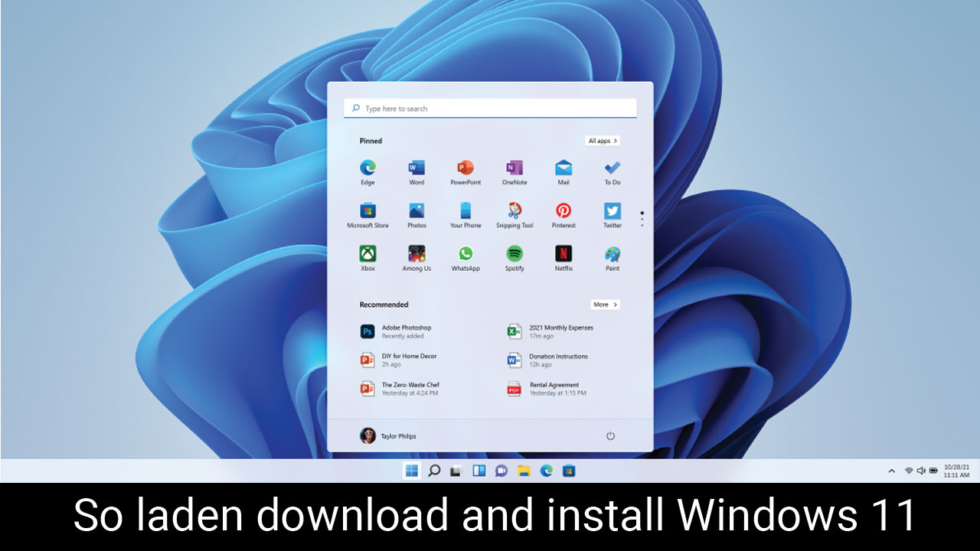Open The Zero-Waste Chef presentation
Screen dimensions: 980x551
coord(400,389)
